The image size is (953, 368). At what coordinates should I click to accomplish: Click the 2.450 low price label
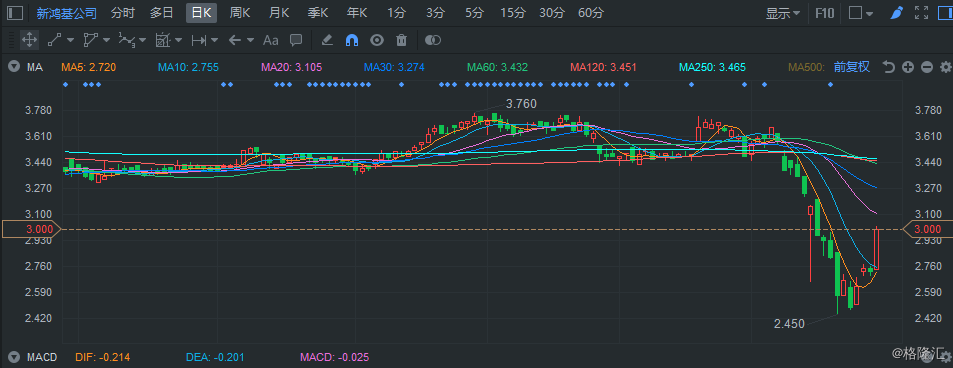790,324
